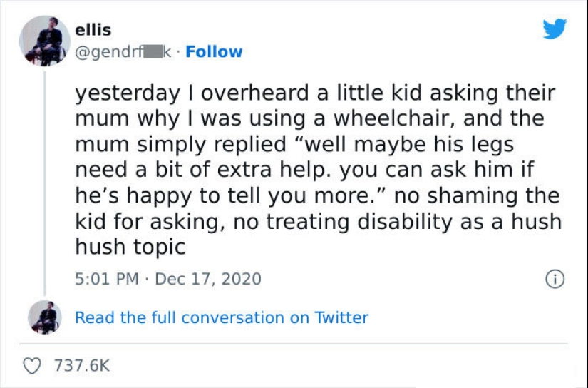This screenshot has width=588, height=388.
Task: Click the word "yesterday" in the tweet
Action: click(x=118, y=94)
